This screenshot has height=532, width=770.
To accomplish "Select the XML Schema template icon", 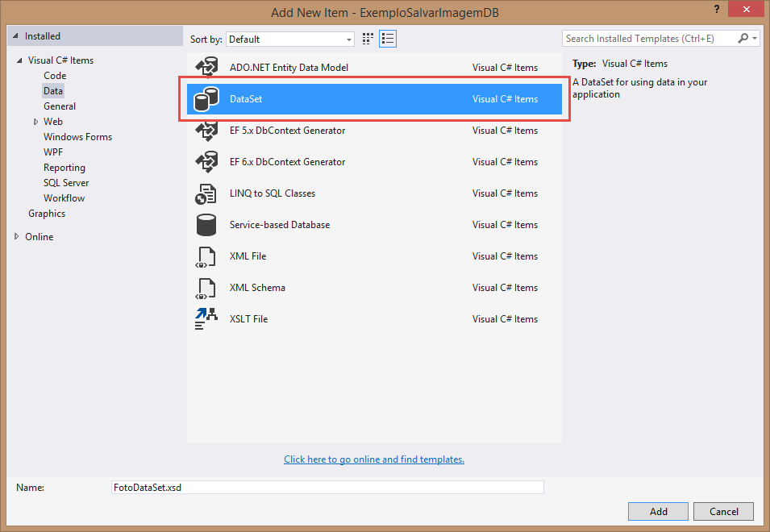I will pos(206,288).
